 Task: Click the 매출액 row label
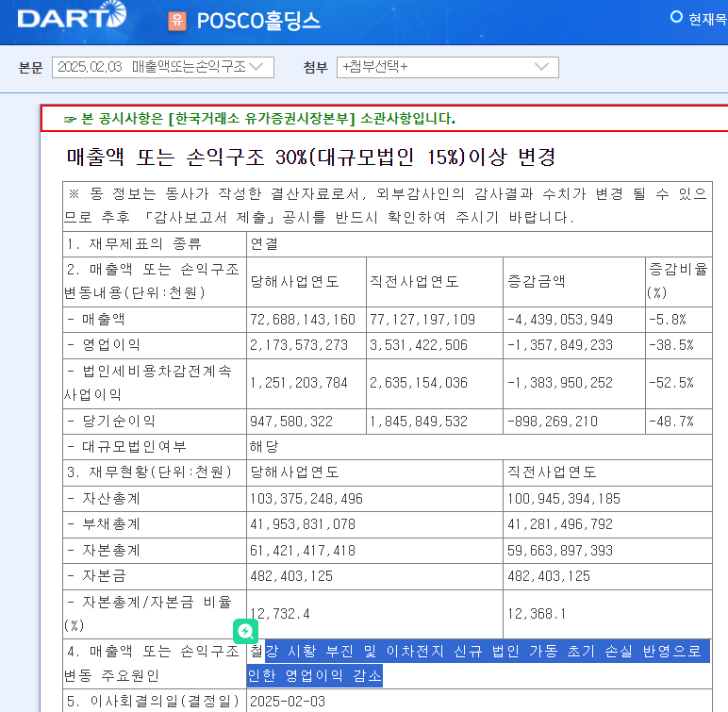coord(96,320)
